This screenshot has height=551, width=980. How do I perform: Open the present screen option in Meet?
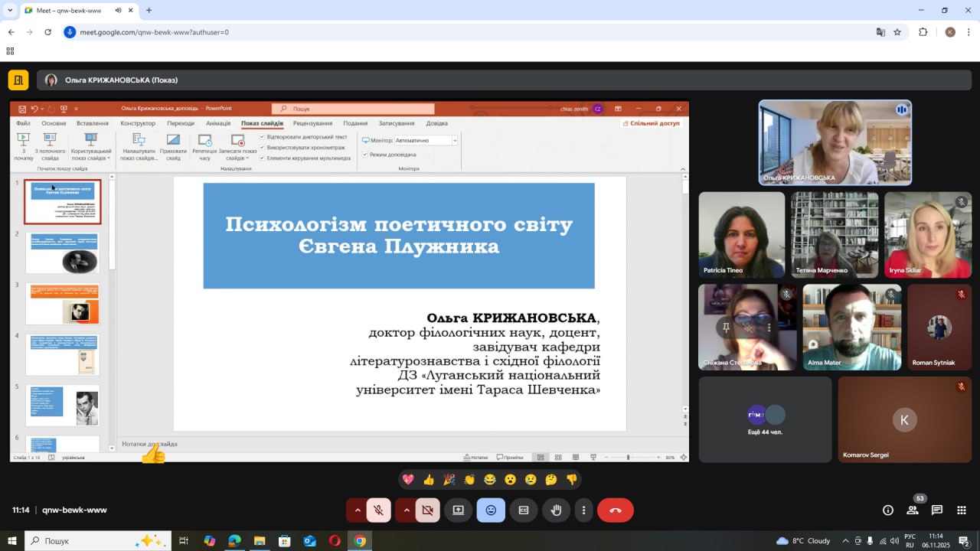click(458, 510)
